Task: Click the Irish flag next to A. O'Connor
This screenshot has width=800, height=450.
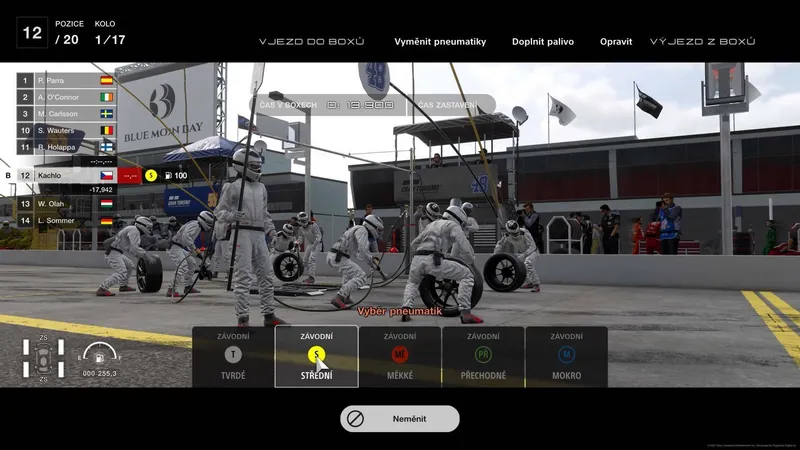Action: coord(106,97)
